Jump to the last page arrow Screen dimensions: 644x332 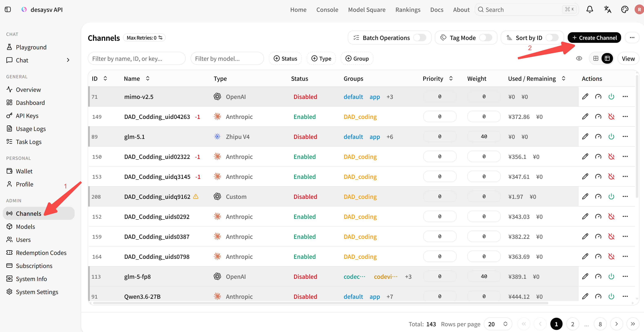[x=633, y=324]
